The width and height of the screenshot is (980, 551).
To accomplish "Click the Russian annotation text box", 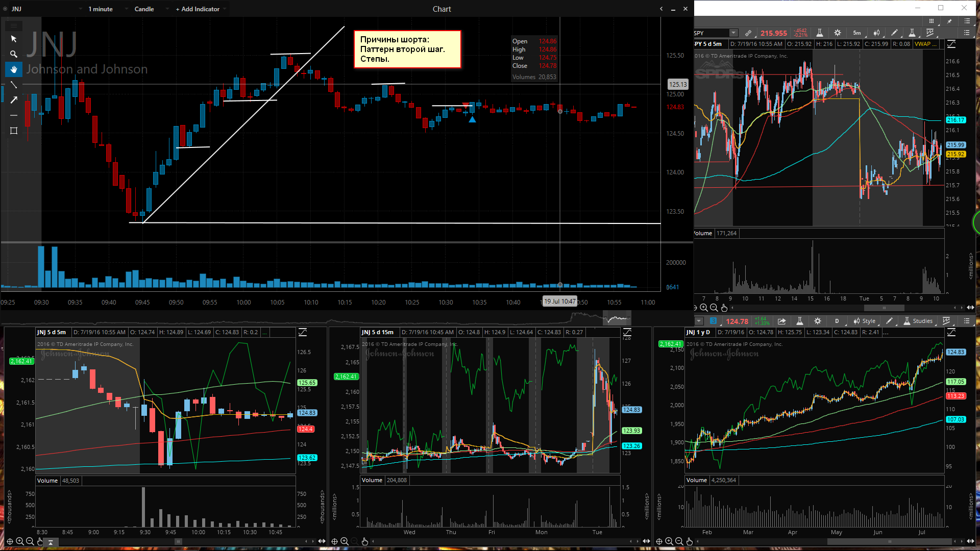I will pyautogui.click(x=407, y=49).
